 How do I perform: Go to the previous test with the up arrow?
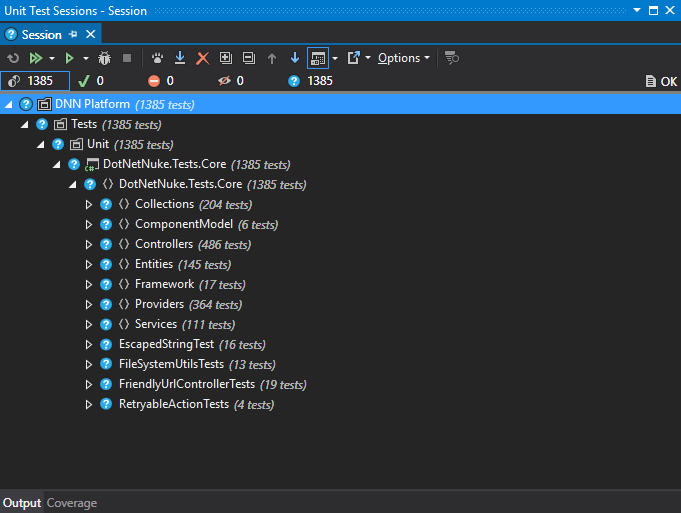[272, 58]
